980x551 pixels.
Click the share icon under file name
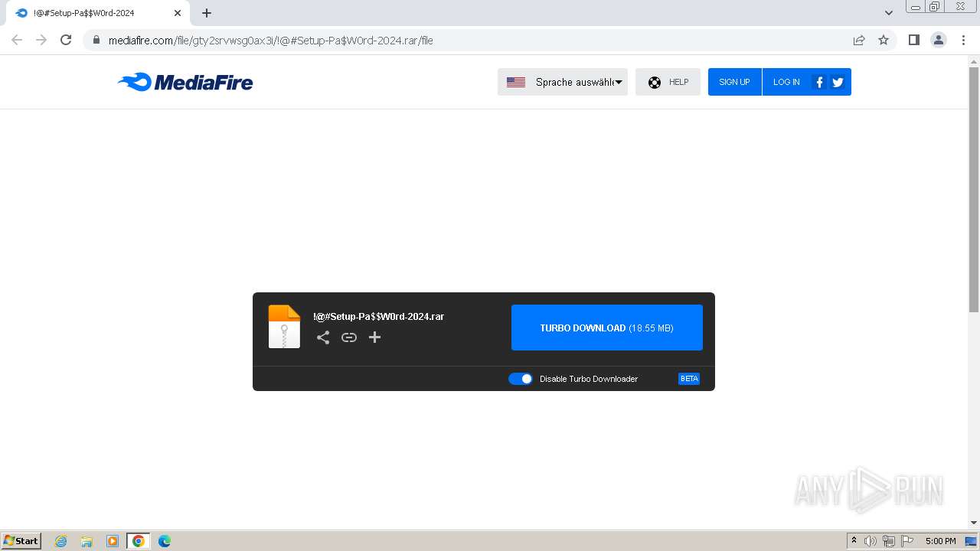click(323, 337)
